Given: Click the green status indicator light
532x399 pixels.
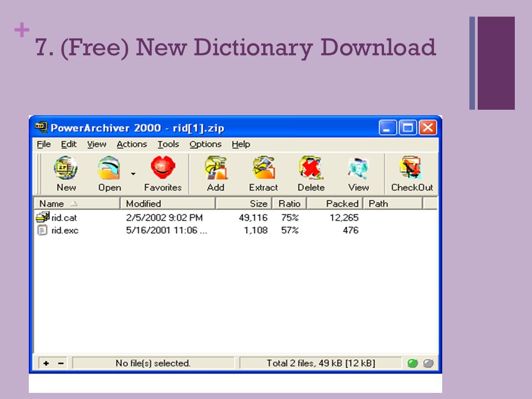Looking at the screenshot, I should [x=412, y=364].
